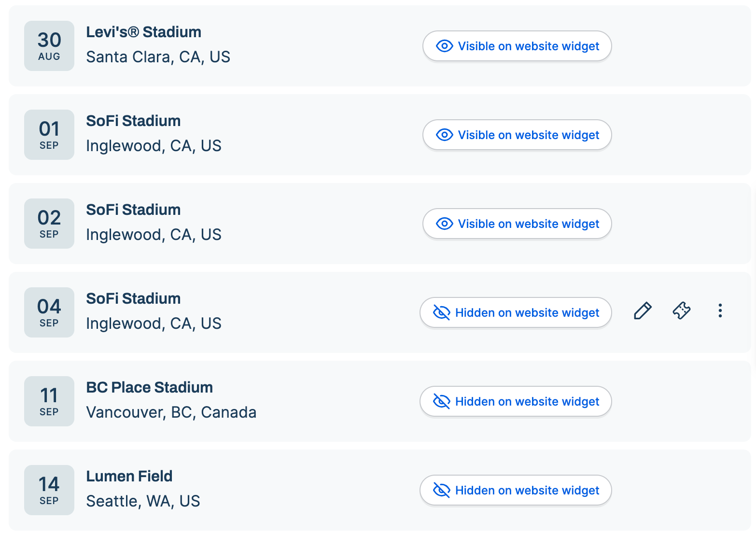Click crossed-eye icon on 04 Sep row
This screenshot has height=535, width=756.
point(441,313)
